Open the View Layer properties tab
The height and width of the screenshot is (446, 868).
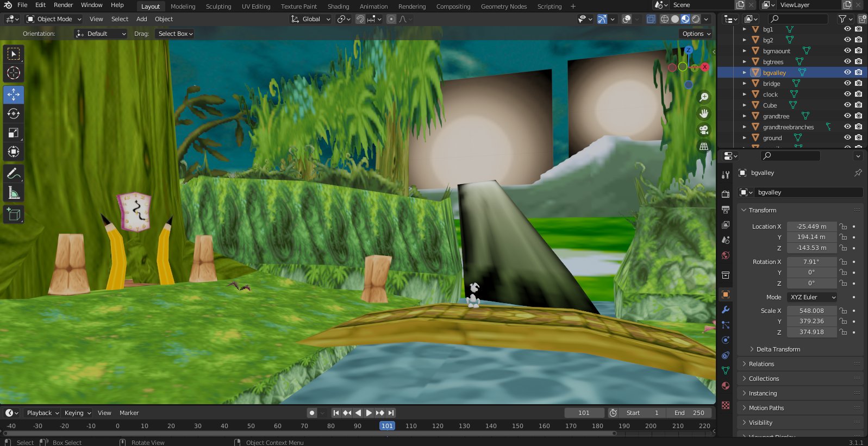point(726,224)
